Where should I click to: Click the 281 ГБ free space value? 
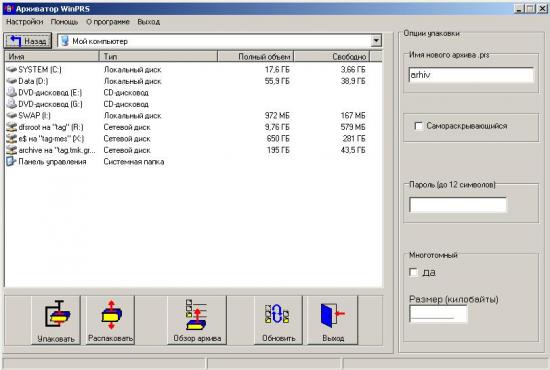point(354,139)
